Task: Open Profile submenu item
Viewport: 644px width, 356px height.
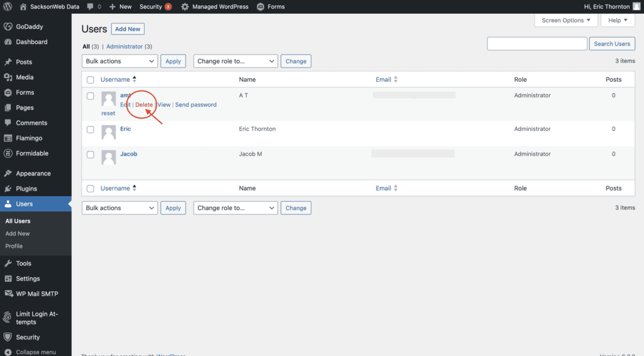Action: pos(14,246)
